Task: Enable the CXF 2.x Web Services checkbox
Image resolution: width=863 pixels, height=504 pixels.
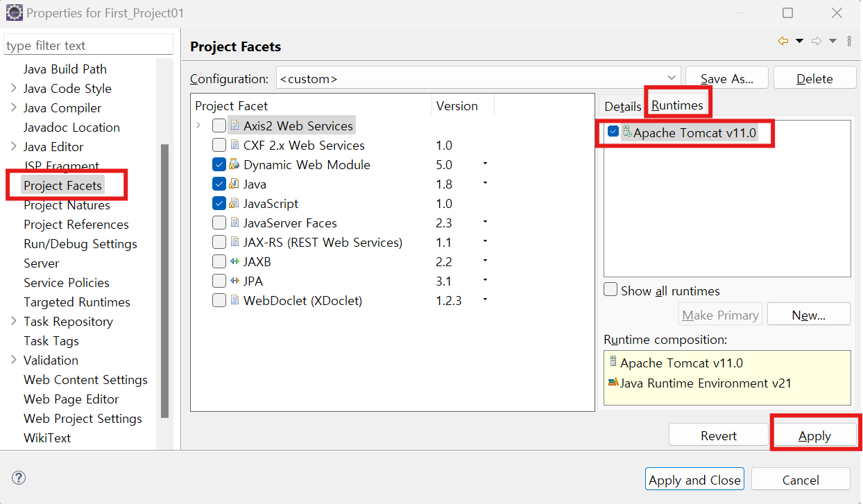Action: (x=219, y=145)
